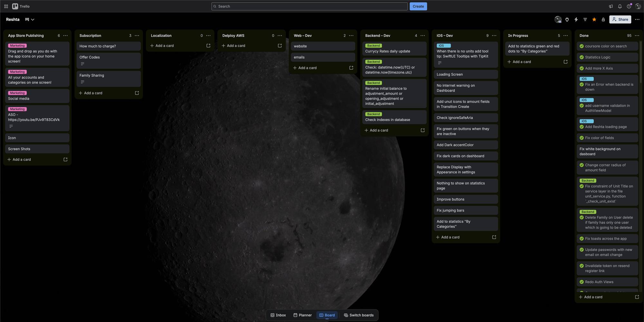Open board visibility lock icon
The height and width of the screenshot is (322, 644).
click(603, 19)
